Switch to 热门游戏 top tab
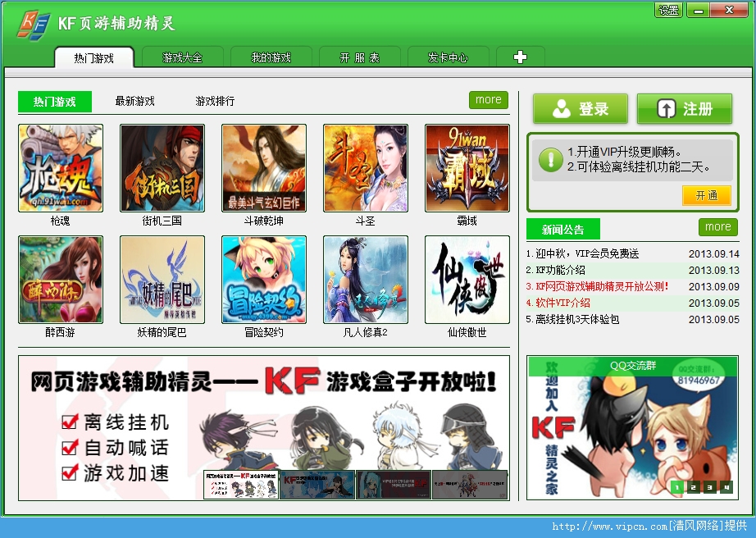Image resolution: width=756 pixels, height=538 pixels. (x=94, y=58)
